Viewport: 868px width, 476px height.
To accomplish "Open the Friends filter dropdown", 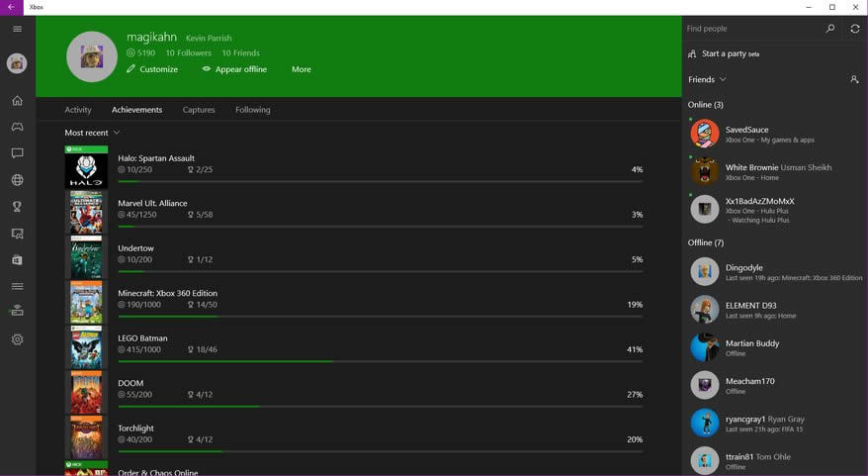I will (x=707, y=79).
